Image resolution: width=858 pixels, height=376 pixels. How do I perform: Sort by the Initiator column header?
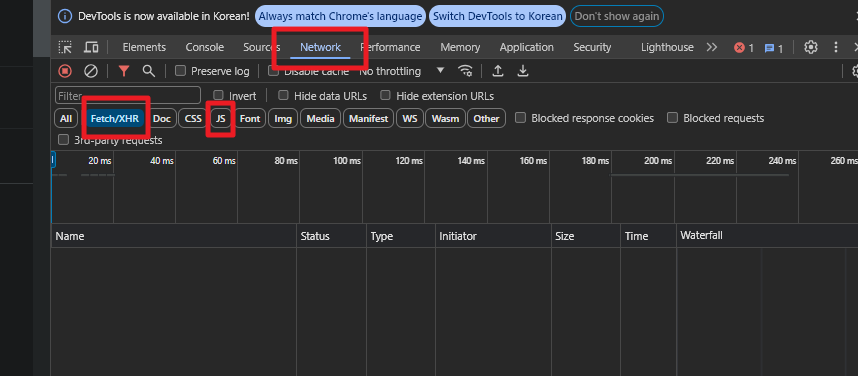(x=494, y=236)
